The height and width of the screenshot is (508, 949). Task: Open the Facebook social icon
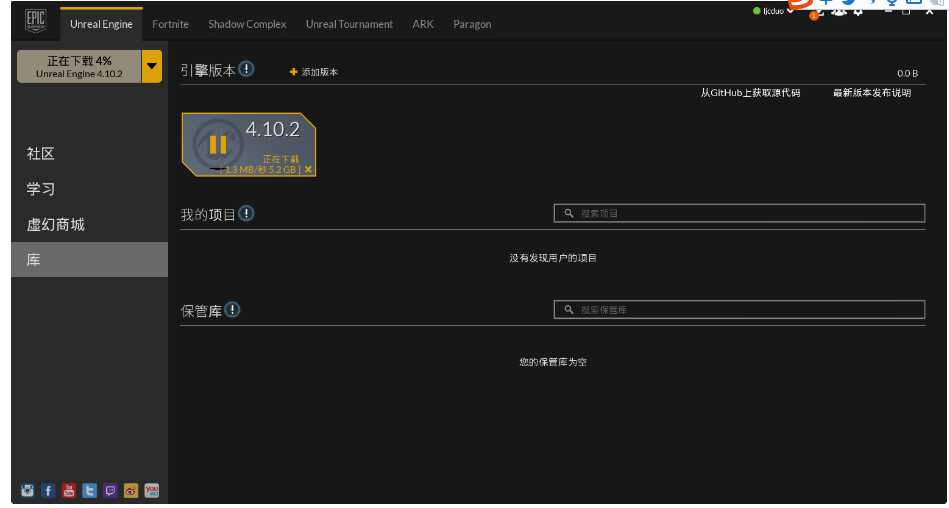48,490
